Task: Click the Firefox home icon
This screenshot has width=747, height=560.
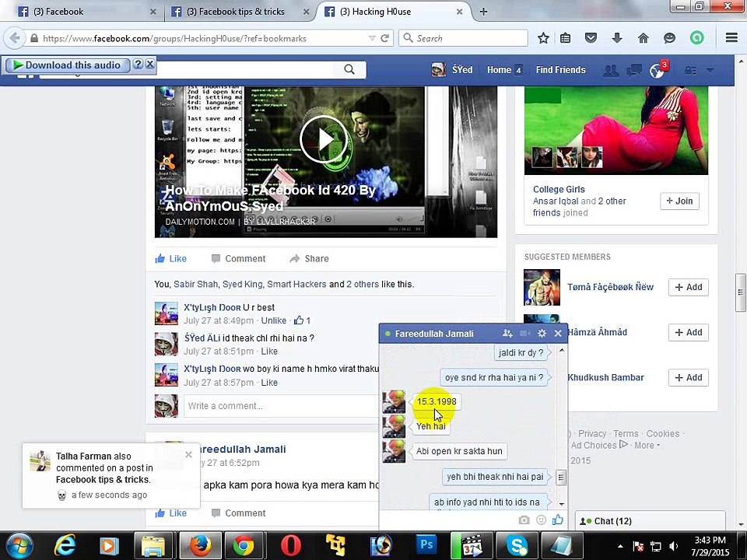Action: pyautogui.click(x=644, y=38)
